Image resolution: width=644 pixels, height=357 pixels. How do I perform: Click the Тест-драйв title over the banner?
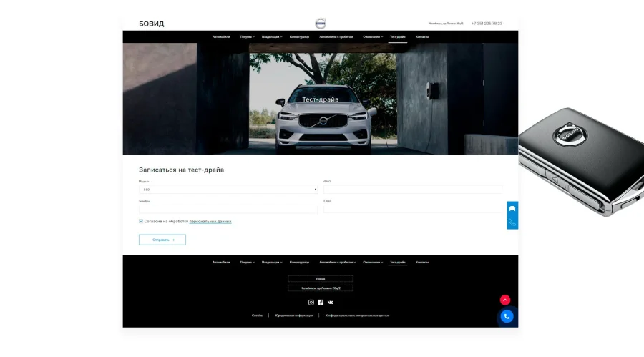[321, 99]
